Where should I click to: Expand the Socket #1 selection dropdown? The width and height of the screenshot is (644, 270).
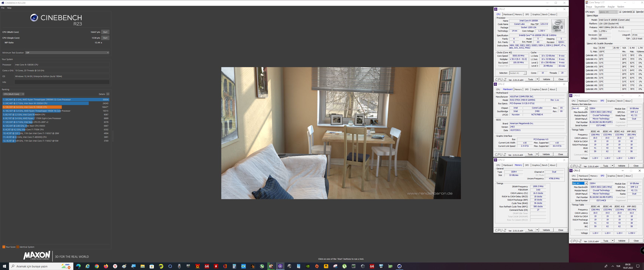click(x=518, y=73)
